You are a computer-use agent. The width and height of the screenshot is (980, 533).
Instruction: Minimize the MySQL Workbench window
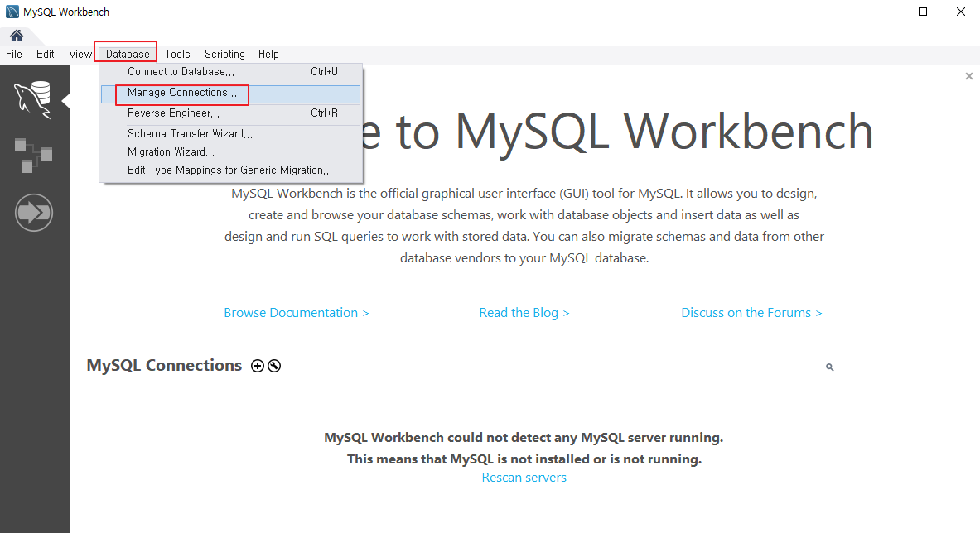(x=885, y=12)
